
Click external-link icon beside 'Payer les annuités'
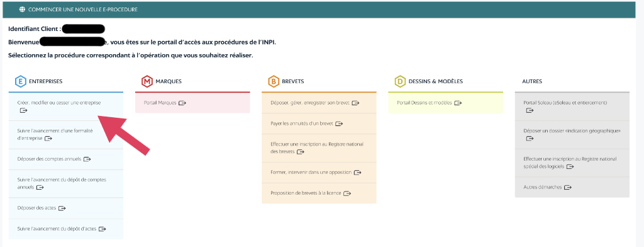coord(339,123)
